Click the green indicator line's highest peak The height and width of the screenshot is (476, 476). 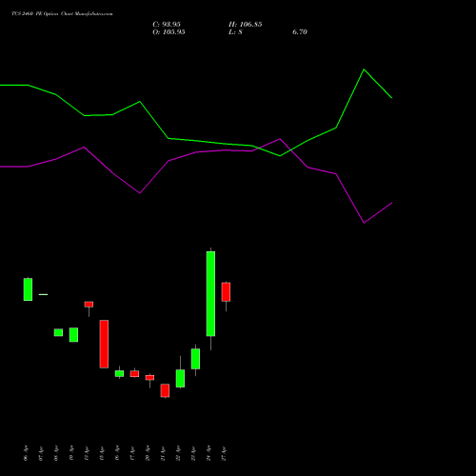pos(364,69)
